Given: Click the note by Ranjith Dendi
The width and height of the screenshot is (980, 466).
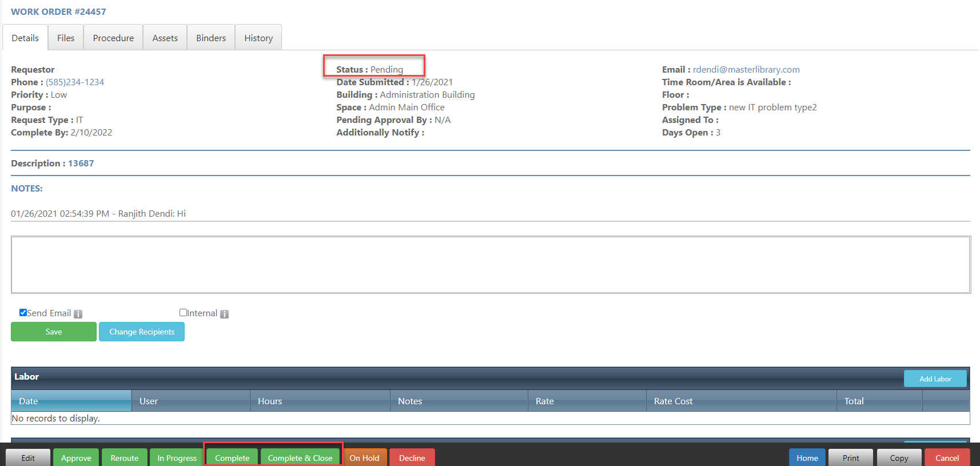Looking at the screenshot, I should coord(98,214).
